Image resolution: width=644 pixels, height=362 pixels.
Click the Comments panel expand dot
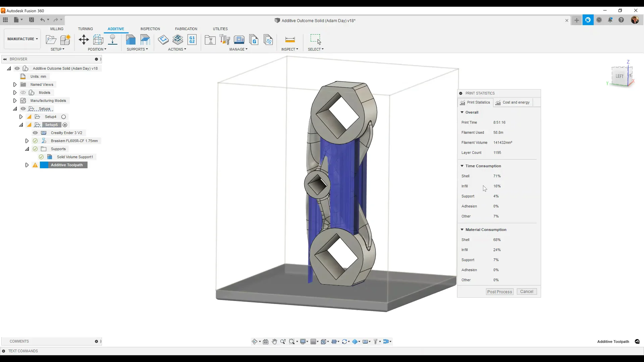tap(96, 342)
